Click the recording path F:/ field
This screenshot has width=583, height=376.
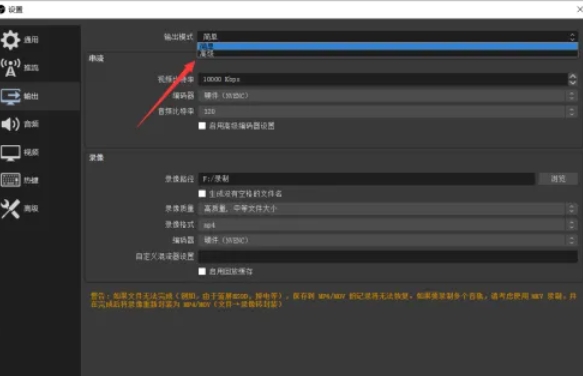coord(367,179)
